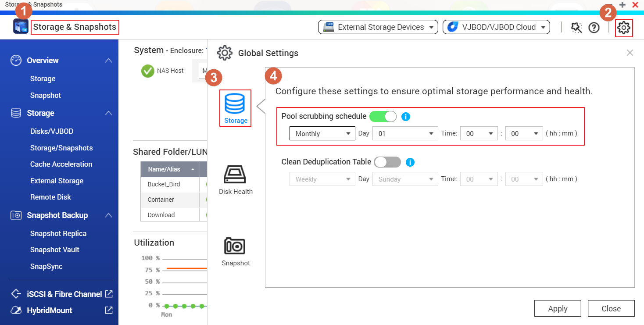The width and height of the screenshot is (644, 325).
Task: Enable the Clean Deduplication Table toggle
Action: (x=387, y=162)
